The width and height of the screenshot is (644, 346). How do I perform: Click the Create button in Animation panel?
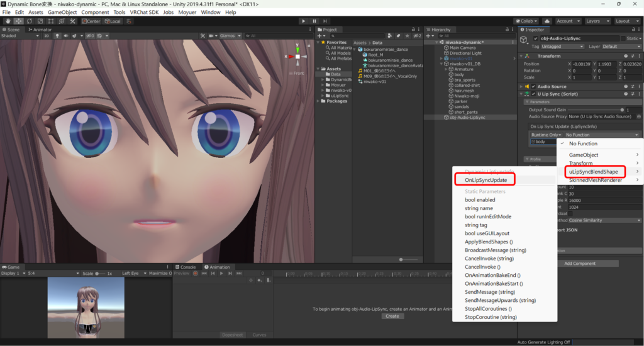pos(392,316)
